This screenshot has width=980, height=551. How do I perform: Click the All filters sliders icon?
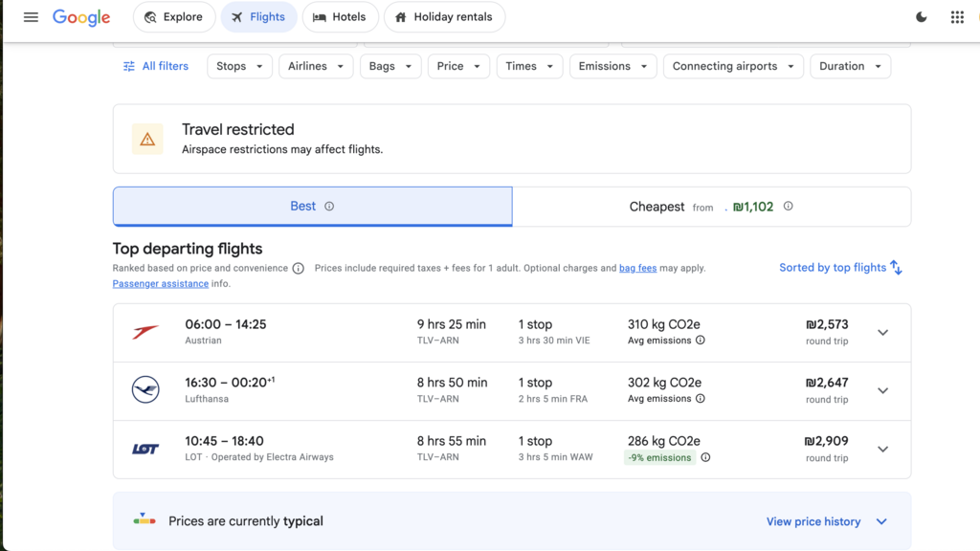[129, 66]
